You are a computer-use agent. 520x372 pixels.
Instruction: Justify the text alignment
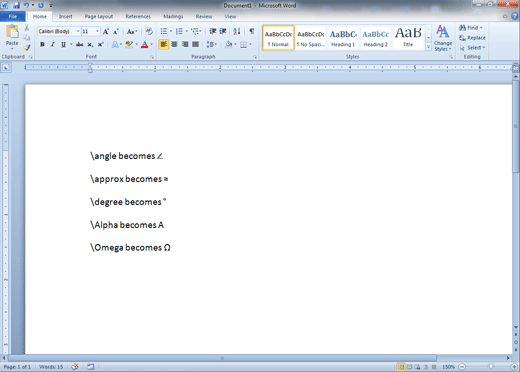click(x=196, y=44)
